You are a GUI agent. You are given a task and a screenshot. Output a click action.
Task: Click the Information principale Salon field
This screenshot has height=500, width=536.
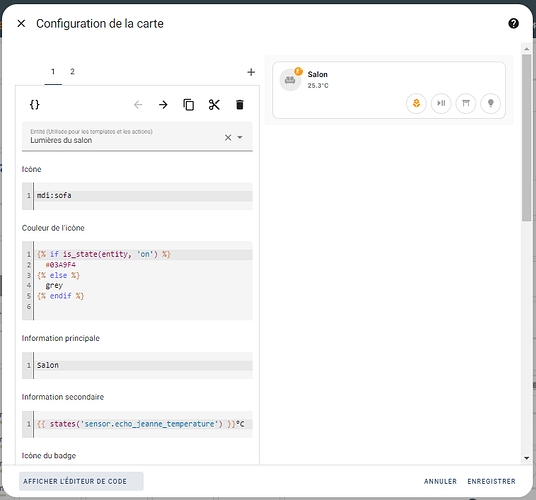click(x=137, y=365)
